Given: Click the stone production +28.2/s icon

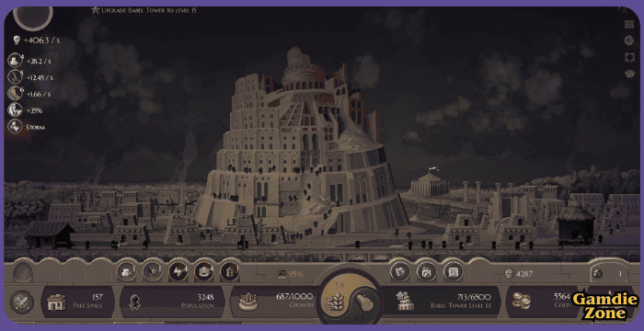Looking at the screenshot, I should [x=16, y=61].
